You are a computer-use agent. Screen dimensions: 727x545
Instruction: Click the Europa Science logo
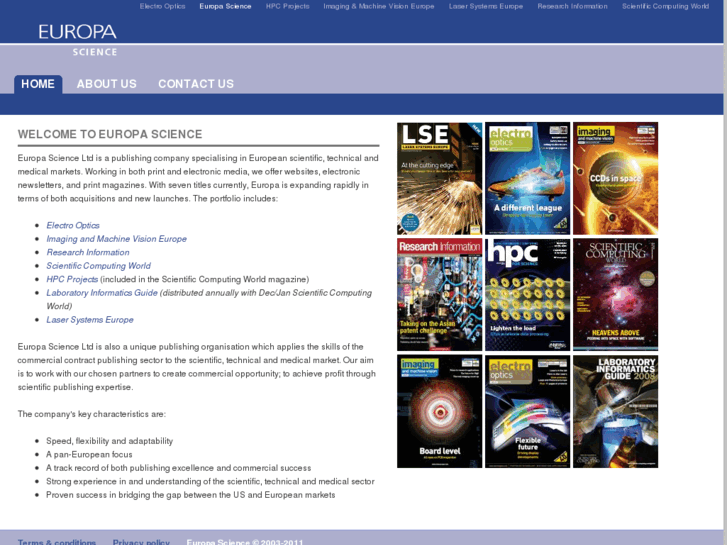pos(78,40)
